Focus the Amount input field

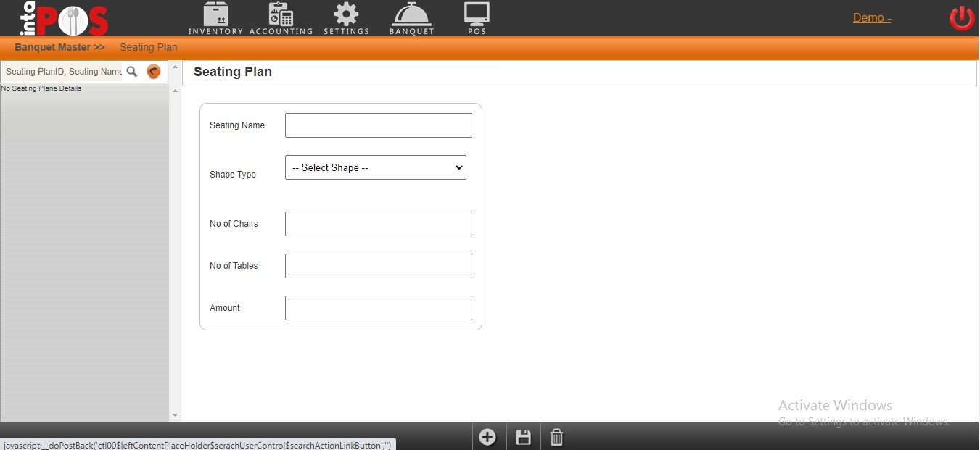[378, 308]
